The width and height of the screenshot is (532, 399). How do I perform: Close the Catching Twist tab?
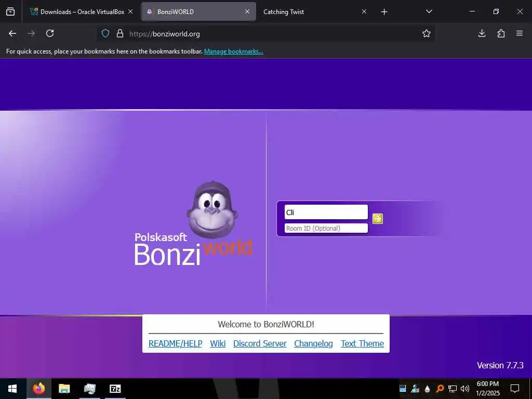click(x=364, y=11)
